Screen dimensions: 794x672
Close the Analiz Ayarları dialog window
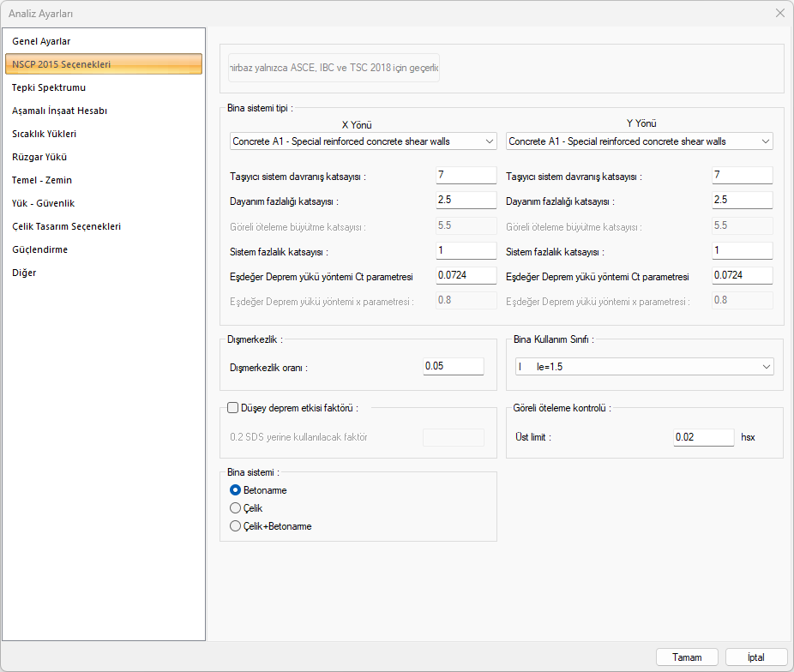pos(779,13)
